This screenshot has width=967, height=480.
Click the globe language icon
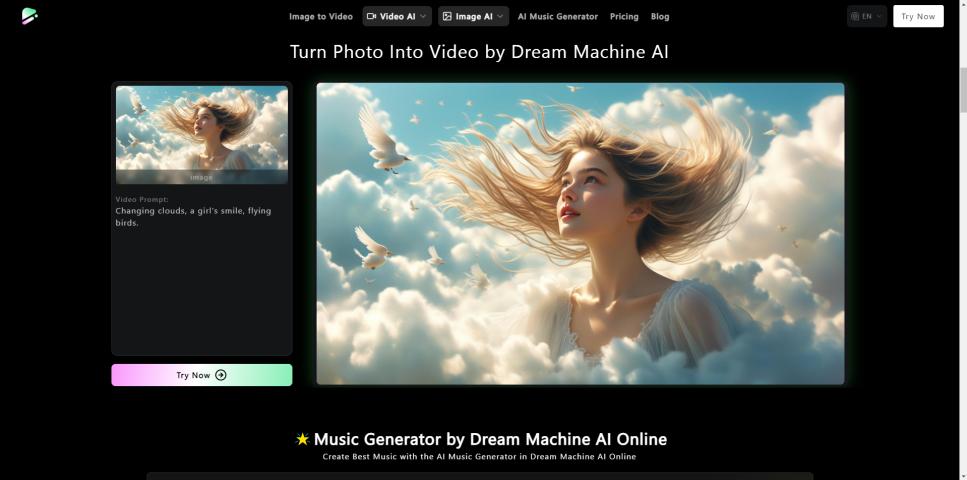point(855,16)
